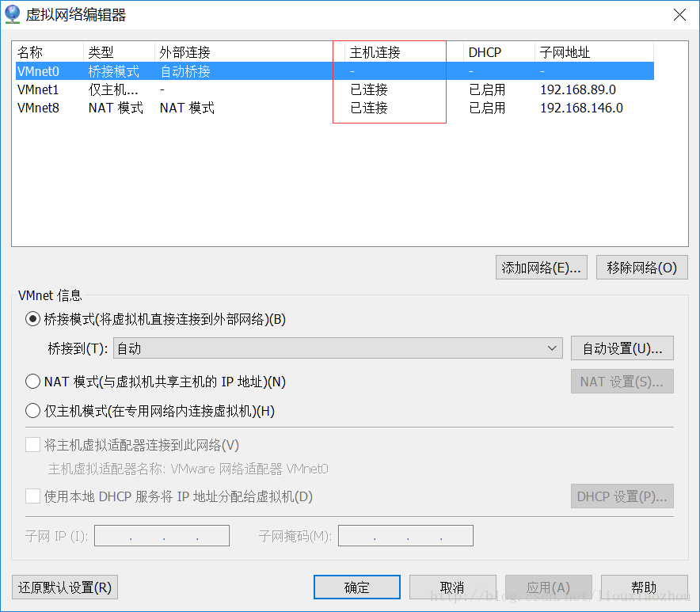
Task: Click 已启用 DHCP cell of VMnet1
Action: [487, 89]
